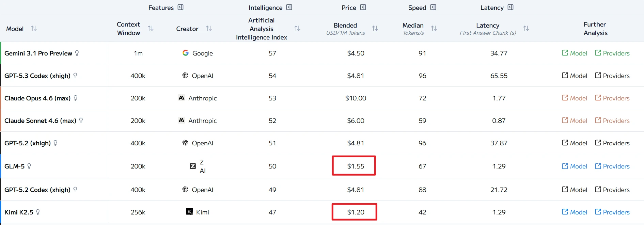This screenshot has width=644, height=225.
Task: Click the OpenAI logo in GPT-5.3 Codex row
Action: (185, 75)
